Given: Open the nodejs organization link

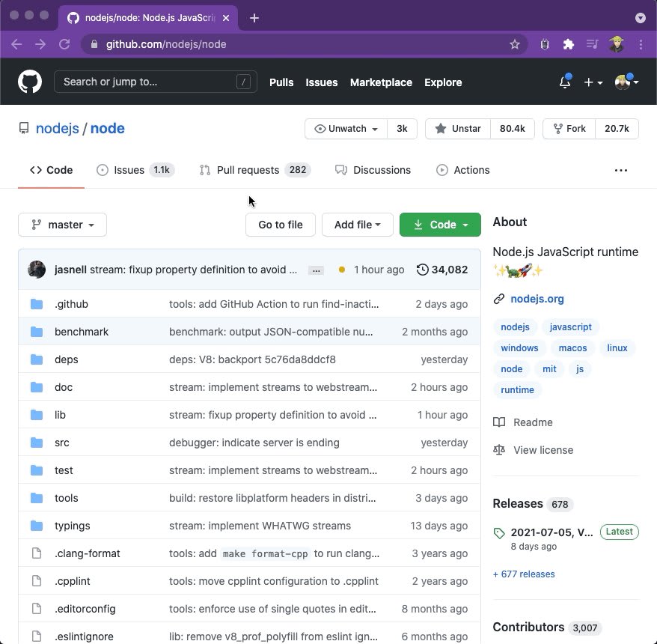Looking at the screenshot, I should point(58,128).
